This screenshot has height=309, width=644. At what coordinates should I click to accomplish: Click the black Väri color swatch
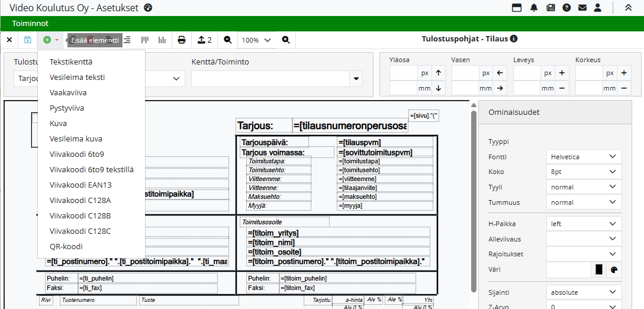[599, 270]
